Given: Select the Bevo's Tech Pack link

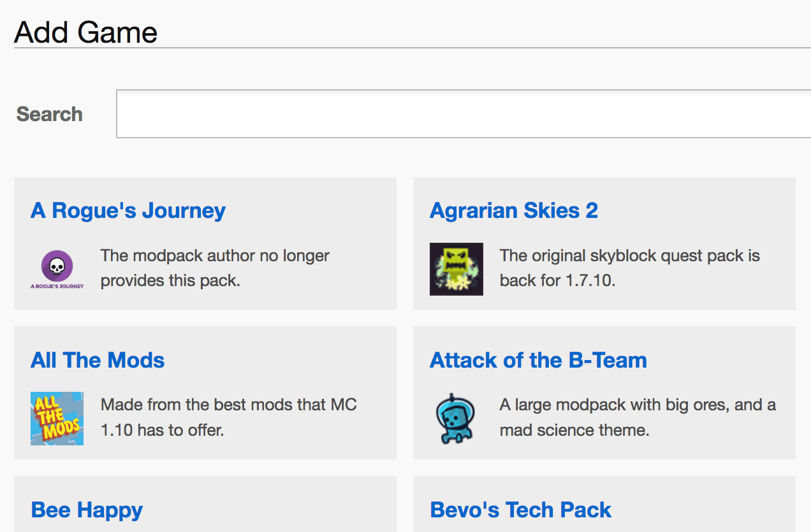Looking at the screenshot, I should [x=520, y=510].
